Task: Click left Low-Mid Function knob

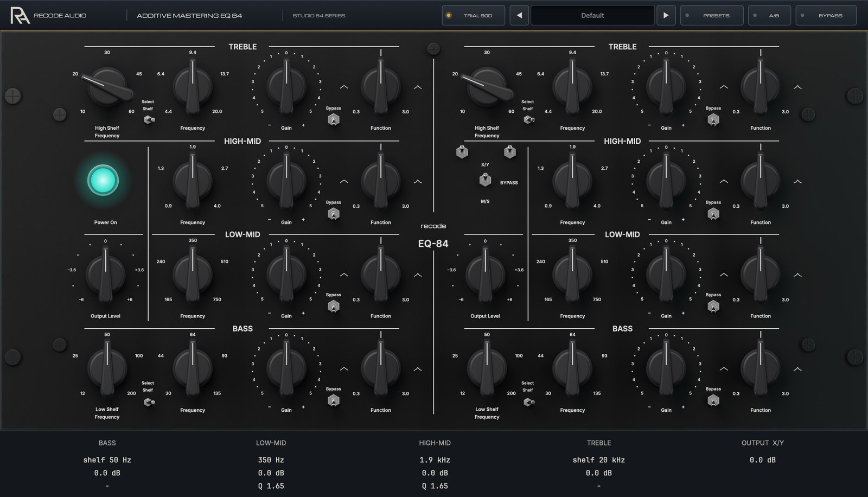Action: tap(381, 273)
